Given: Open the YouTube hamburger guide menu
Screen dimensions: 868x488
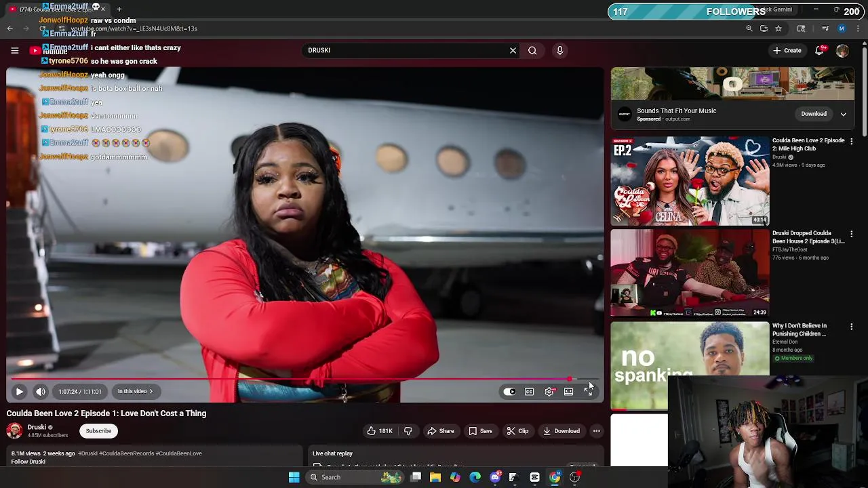Looking at the screenshot, I should 14,50.
